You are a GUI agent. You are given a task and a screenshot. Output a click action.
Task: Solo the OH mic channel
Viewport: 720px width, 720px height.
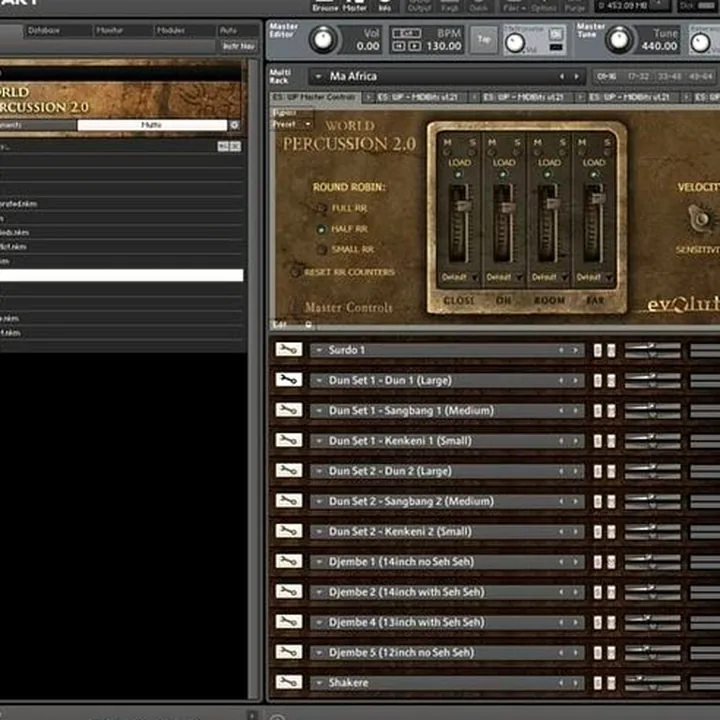click(x=517, y=152)
